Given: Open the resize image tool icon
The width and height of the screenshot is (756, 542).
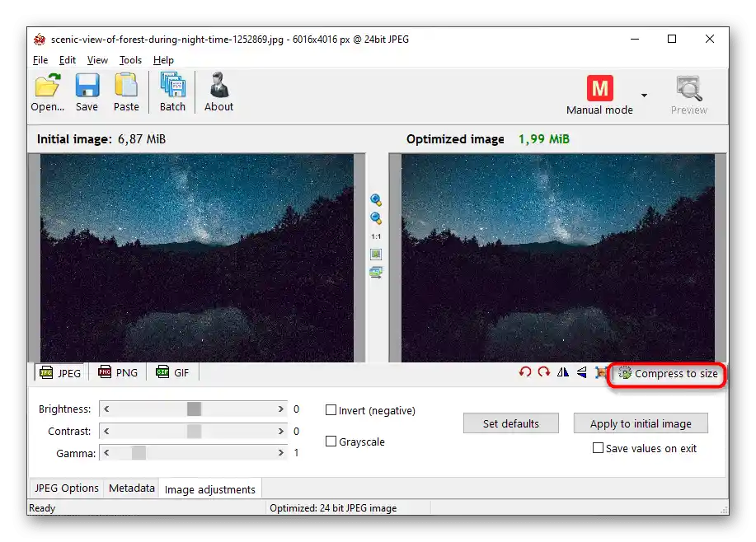Looking at the screenshot, I should point(600,372).
